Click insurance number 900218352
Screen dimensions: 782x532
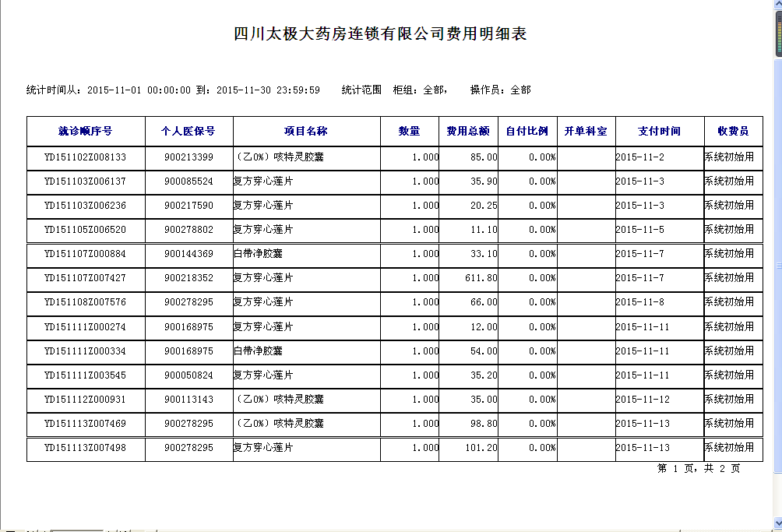pos(188,278)
